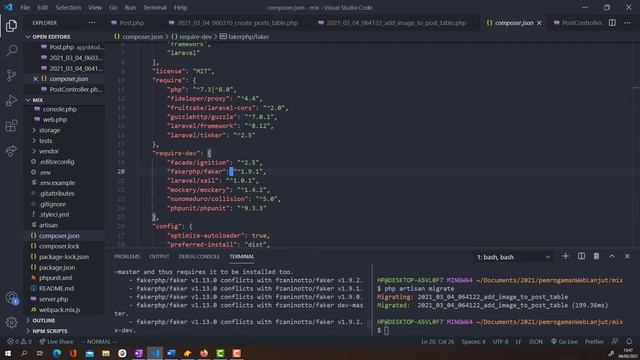Screen dimensions: 640x360
Task: Open the Source Control view
Action: (11, 76)
